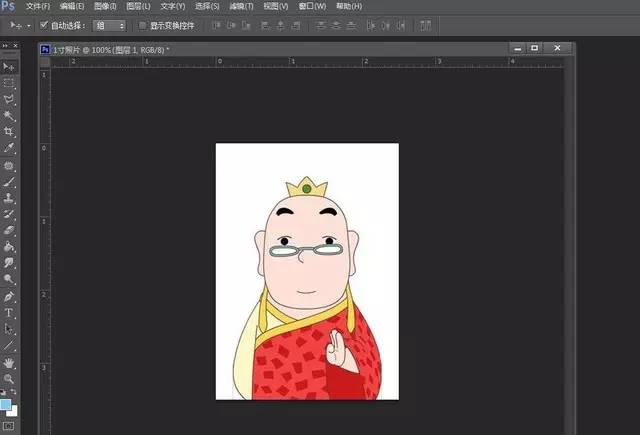640x435 pixels.
Task: Click distribute horizontal centers icon
Action: click(x=386, y=26)
